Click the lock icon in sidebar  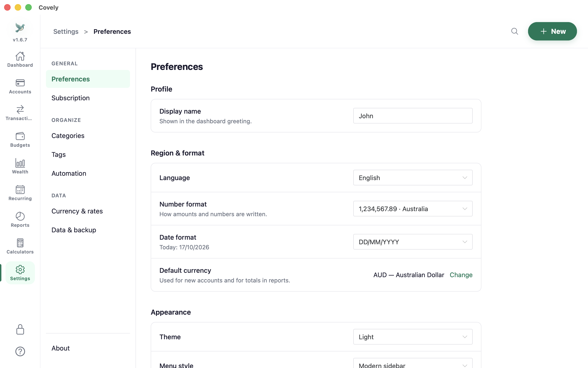tap(20, 330)
